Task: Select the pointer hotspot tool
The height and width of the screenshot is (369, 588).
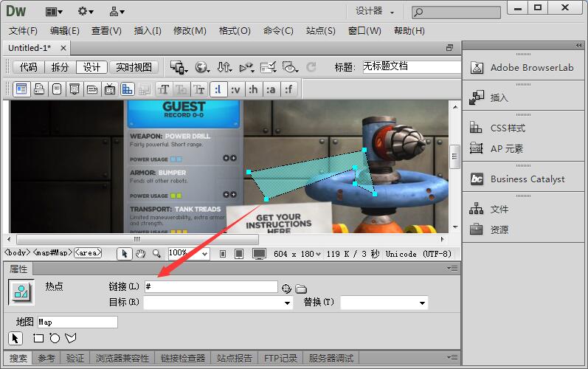Action: pos(15,338)
